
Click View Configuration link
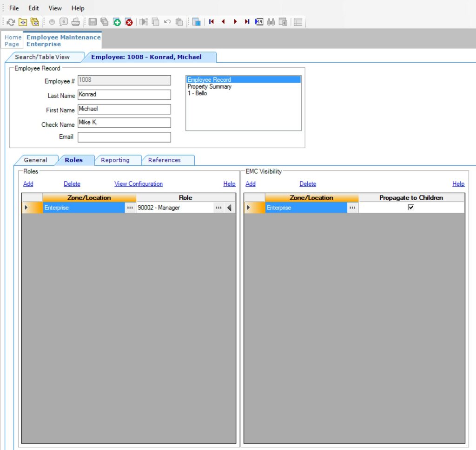(139, 184)
